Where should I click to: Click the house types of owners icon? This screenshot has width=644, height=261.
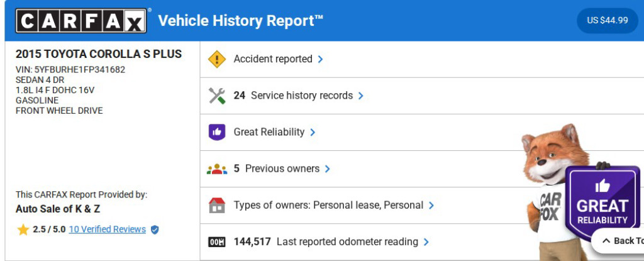pos(217,205)
